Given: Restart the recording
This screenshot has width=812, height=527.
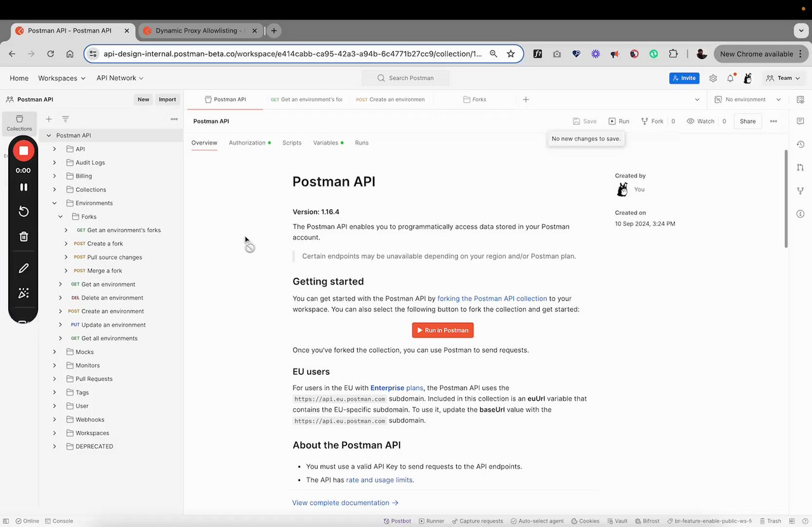Looking at the screenshot, I should [23, 211].
